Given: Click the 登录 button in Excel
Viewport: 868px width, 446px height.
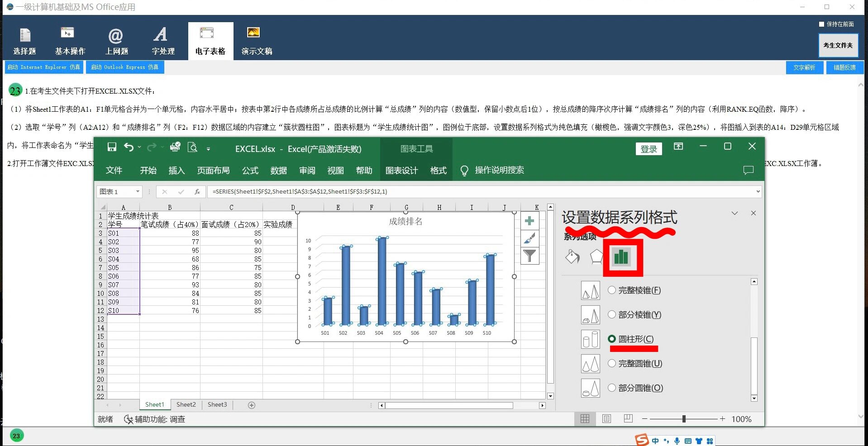Looking at the screenshot, I should pos(649,148).
